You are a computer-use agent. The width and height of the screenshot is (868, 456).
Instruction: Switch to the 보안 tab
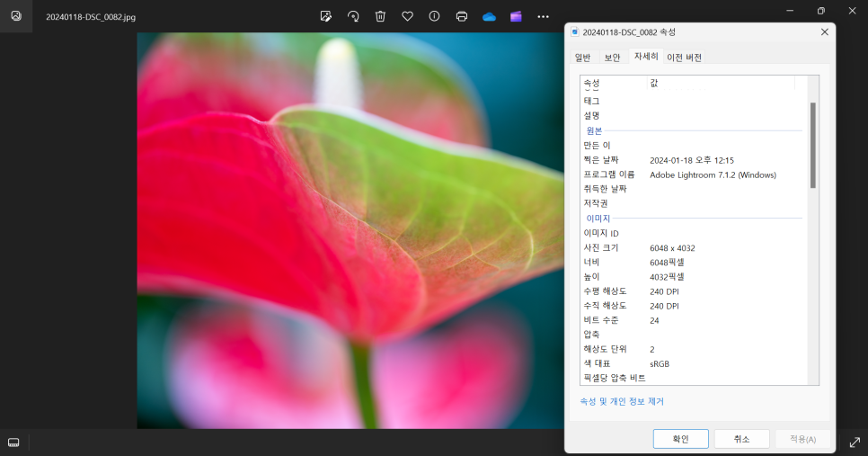[612, 58]
